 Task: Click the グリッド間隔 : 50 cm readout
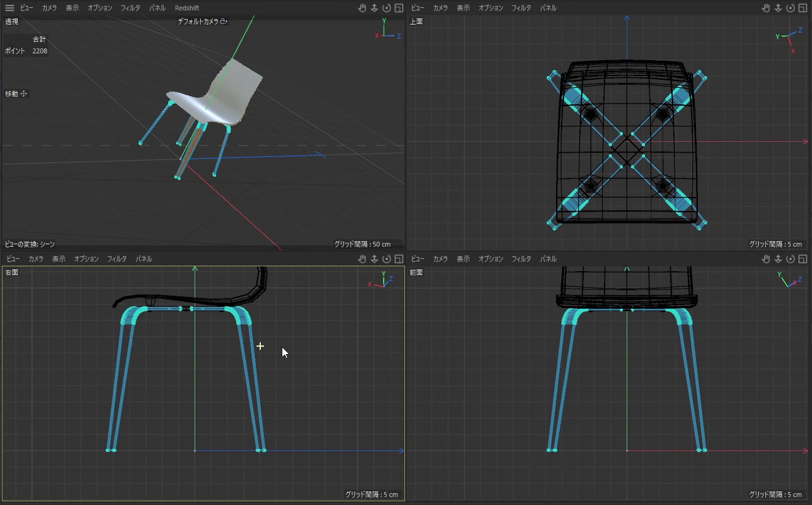coord(362,244)
